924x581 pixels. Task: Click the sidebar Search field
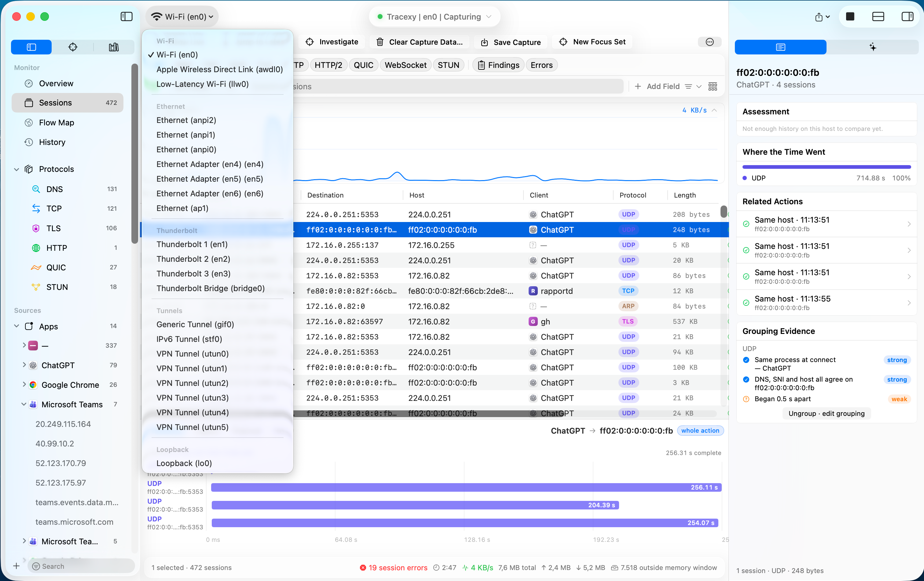[x=81, y=566]
